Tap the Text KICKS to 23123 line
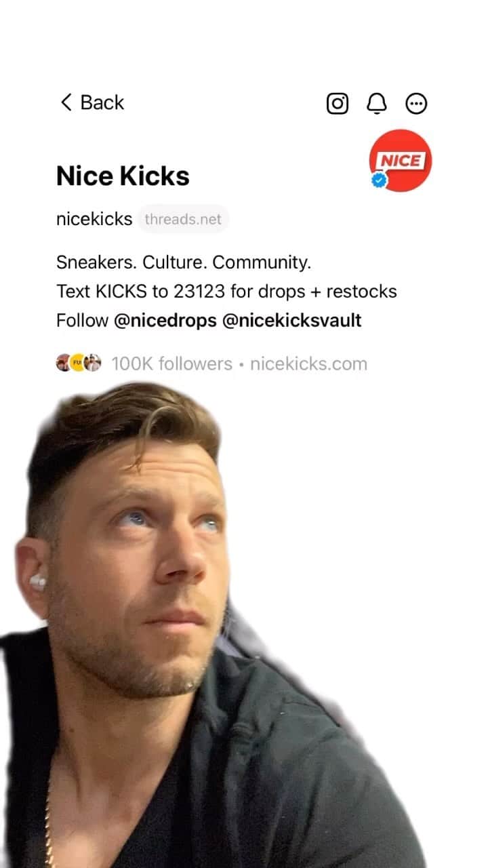This screenshot has width=488, height=868. pyautogui.click(x=226, y=292)
